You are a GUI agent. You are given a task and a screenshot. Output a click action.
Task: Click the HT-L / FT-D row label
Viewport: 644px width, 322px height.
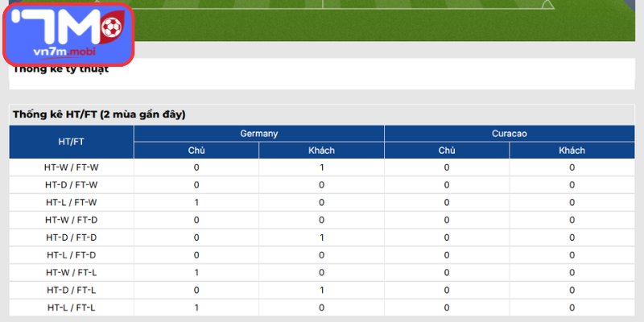pos(72,255)
